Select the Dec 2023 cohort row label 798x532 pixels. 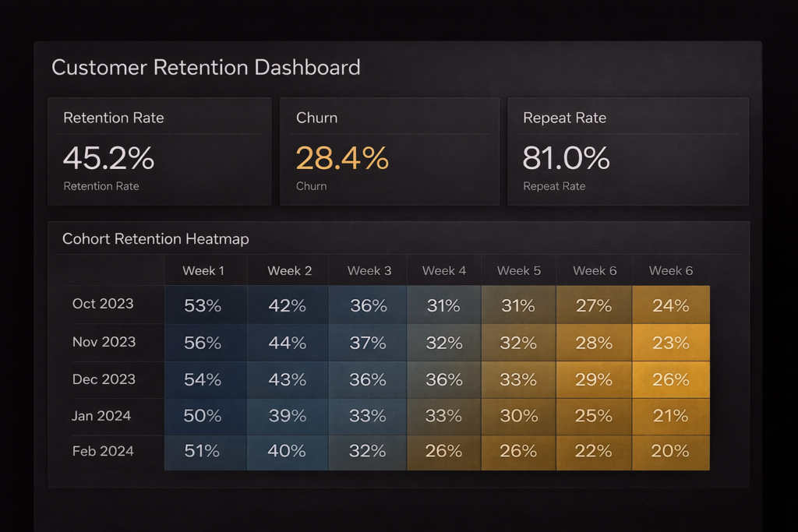104,379
